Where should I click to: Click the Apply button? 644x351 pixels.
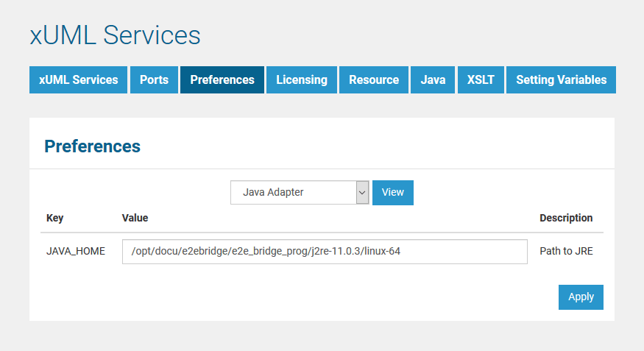click(581, 297)
